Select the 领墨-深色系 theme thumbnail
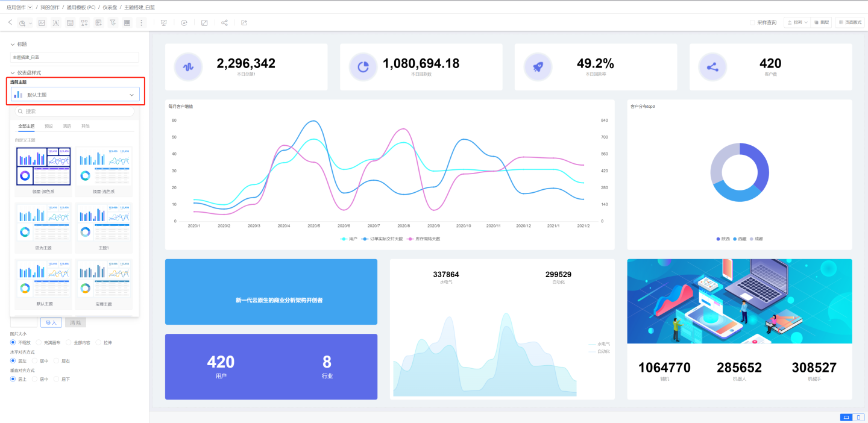868x423 pixels. click(43, 171)
